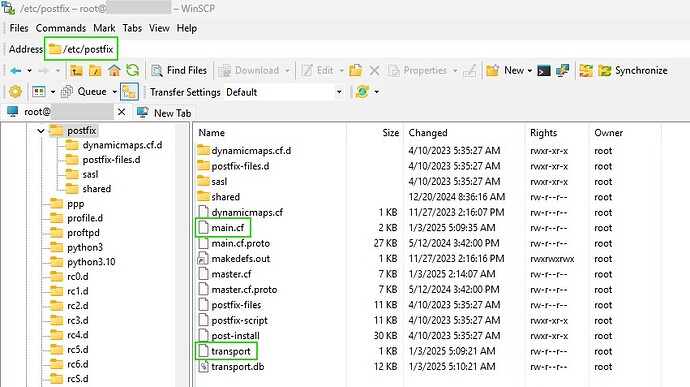690x387 pixels.
Task: Go back using the blue back arrow
Action: pyautogui.click(x=16, y=70)
